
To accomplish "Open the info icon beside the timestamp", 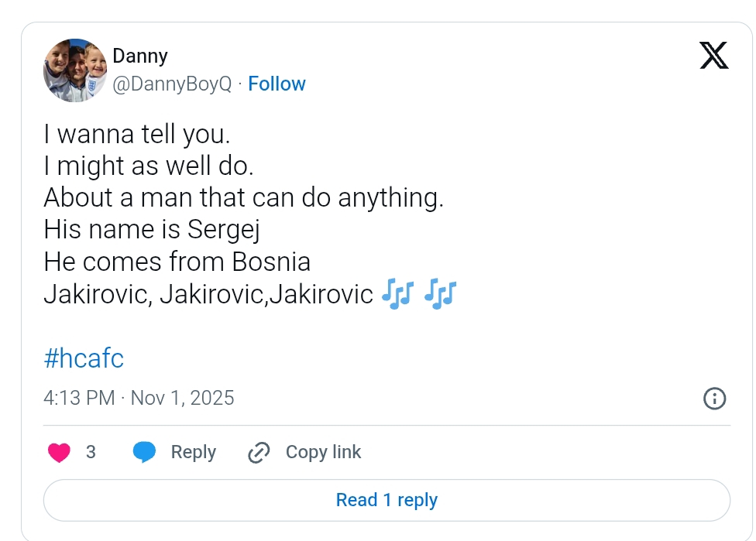I will [713, 399].
